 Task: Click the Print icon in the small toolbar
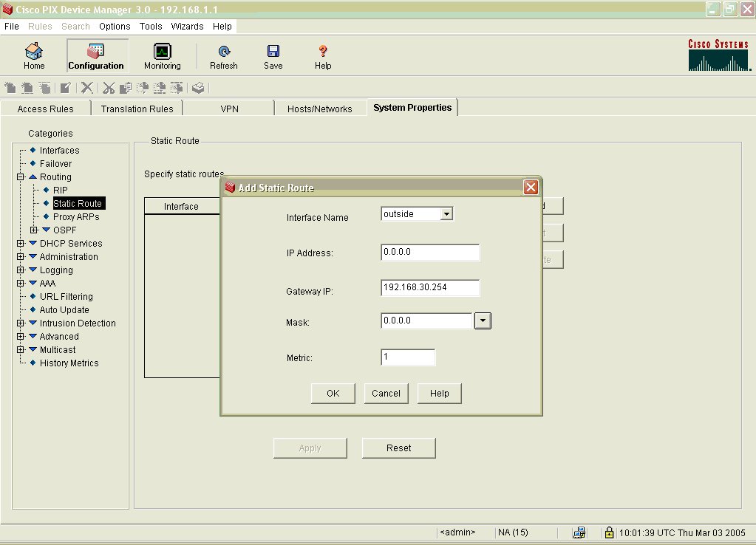coord(198,88)
